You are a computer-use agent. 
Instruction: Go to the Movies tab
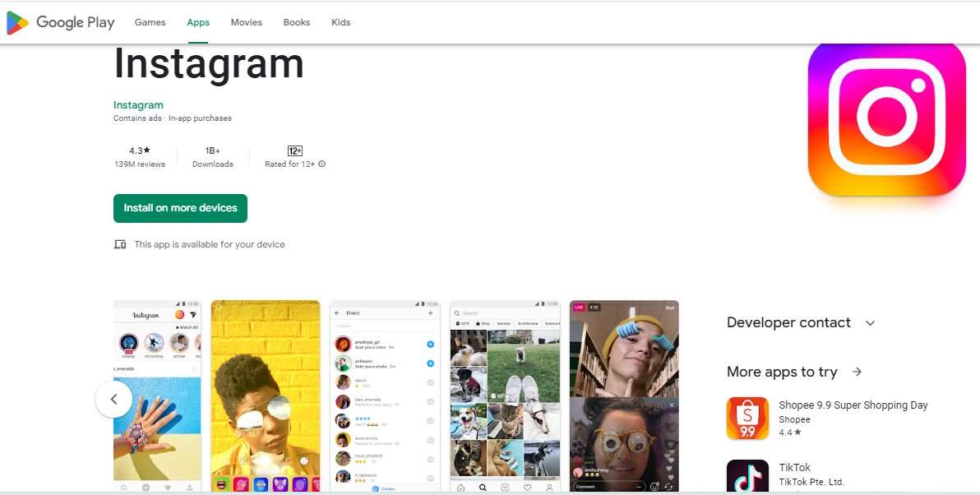247,22
